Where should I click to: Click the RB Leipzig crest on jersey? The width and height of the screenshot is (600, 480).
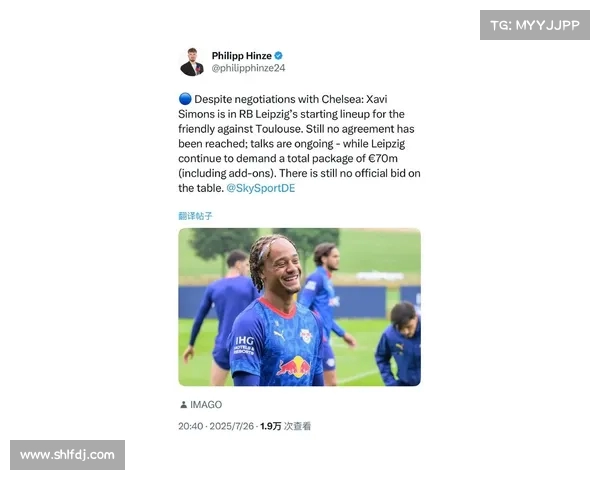[x=306, y=336]
